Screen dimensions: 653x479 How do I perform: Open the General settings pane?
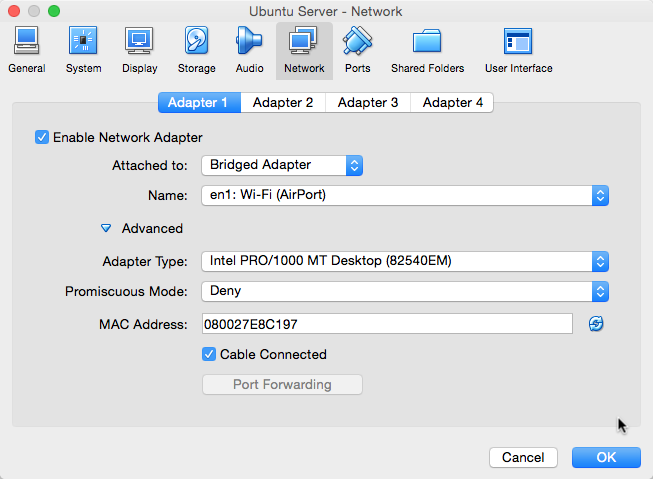point(27,50)
